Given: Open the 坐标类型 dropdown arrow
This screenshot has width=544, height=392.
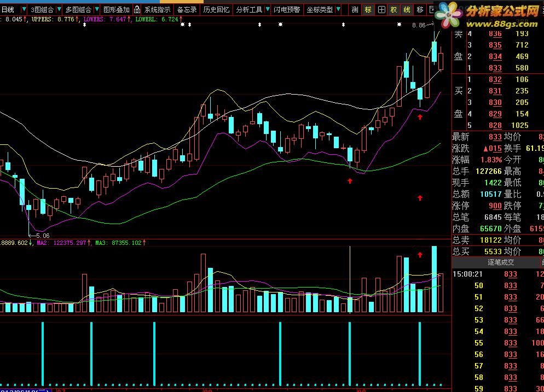Looking at the screenshot, I should (338, 9).
